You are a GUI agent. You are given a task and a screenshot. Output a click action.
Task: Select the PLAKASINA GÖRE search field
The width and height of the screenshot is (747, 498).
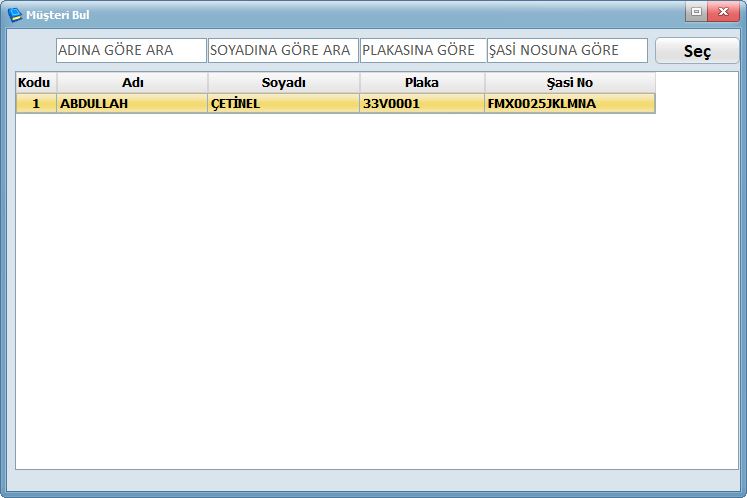(x=423, y=50)
